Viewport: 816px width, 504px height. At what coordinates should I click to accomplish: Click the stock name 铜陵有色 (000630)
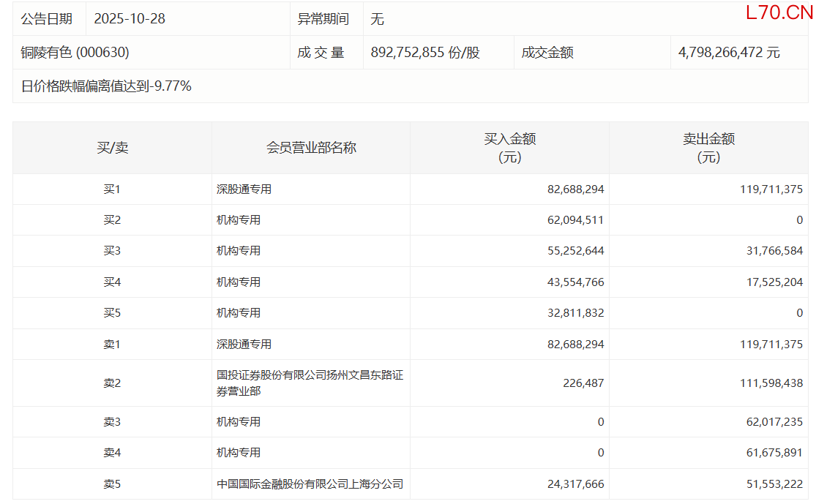[x=75, y=53]
